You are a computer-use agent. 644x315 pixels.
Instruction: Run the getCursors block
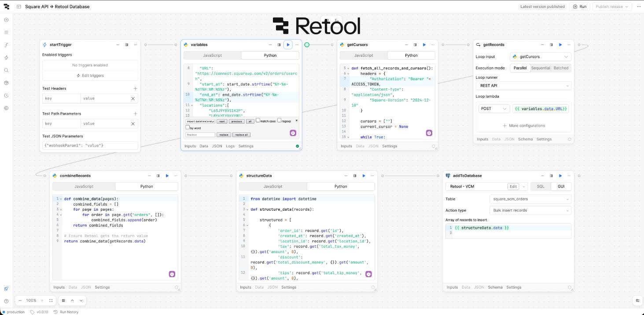424,44
